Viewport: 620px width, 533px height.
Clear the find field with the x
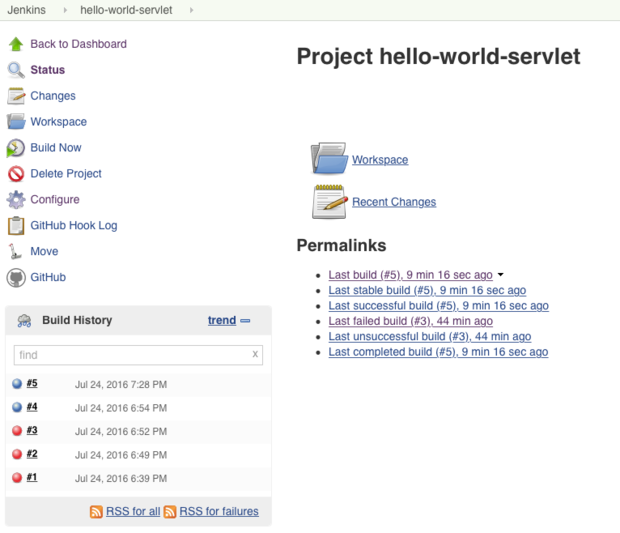pos(255,354)
